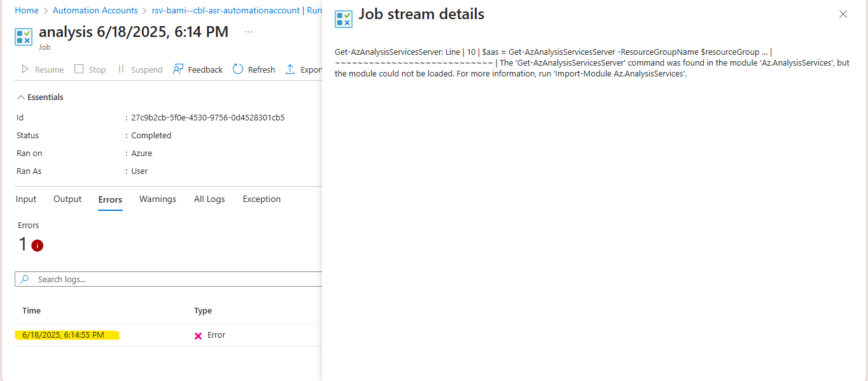This screenshot has height=381, width=868.
Task: Click the Ran As value User
Action: pyautogui.click(x=139, y=171)
